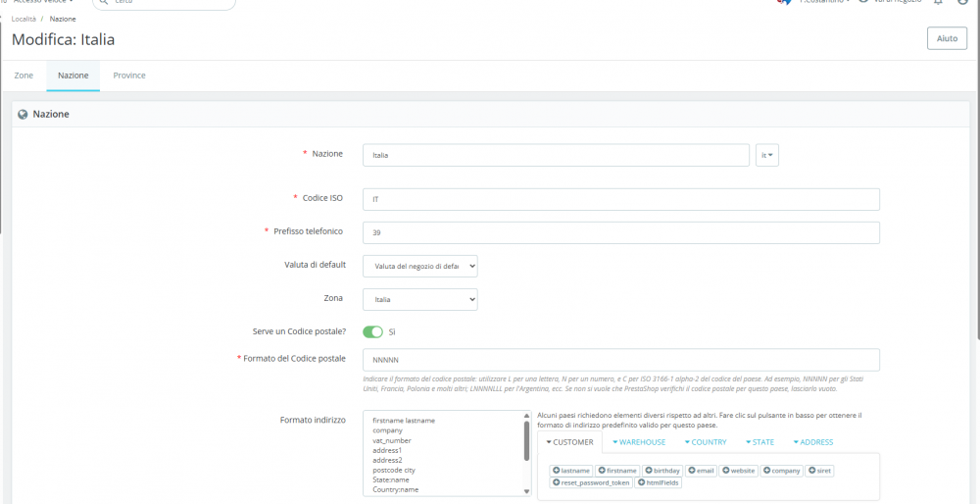The image size is (980, 504).
Task: Add the reset_password_token field tag
Action: click(591, 482)
